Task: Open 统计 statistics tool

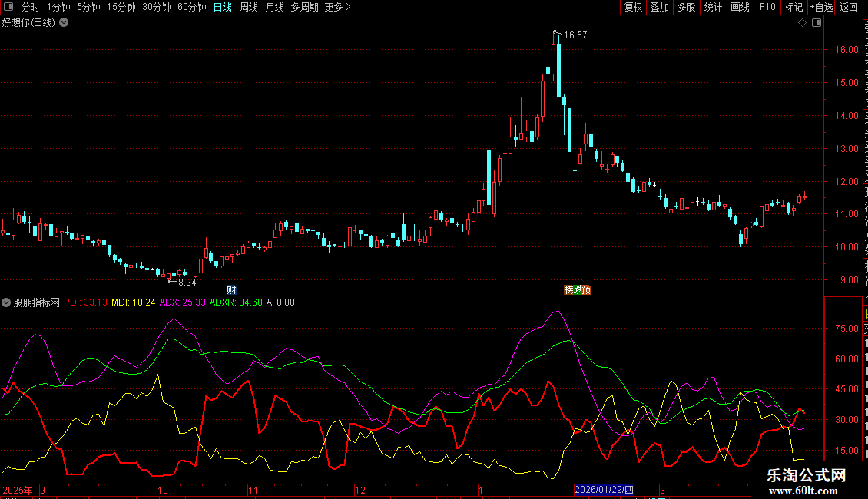Action: point(713,7)
